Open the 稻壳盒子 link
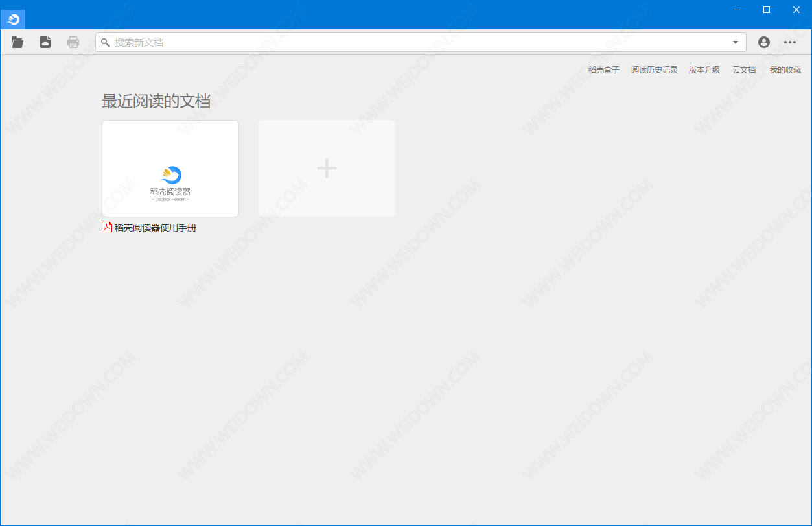The height and width of the screenshot is (526, 812). pos(604,70)
